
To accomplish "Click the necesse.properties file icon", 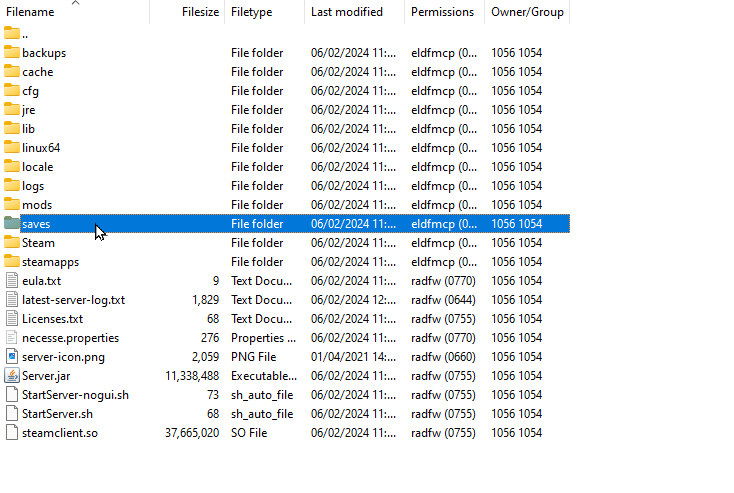I will 12,337.
